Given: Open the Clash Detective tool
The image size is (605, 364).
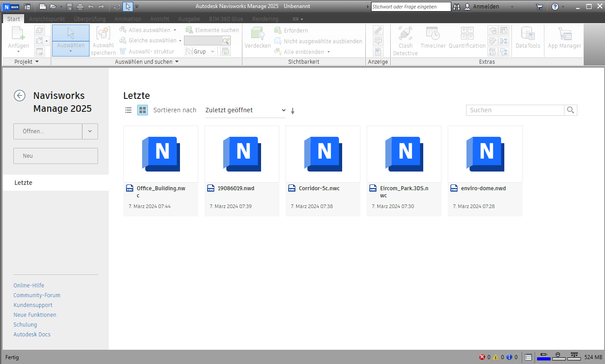Looking at the screenshot, I should (x=405, y=41).
